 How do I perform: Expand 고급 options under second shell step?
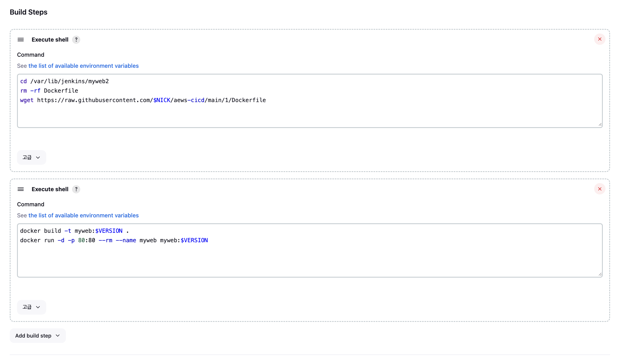click(31, 307)
